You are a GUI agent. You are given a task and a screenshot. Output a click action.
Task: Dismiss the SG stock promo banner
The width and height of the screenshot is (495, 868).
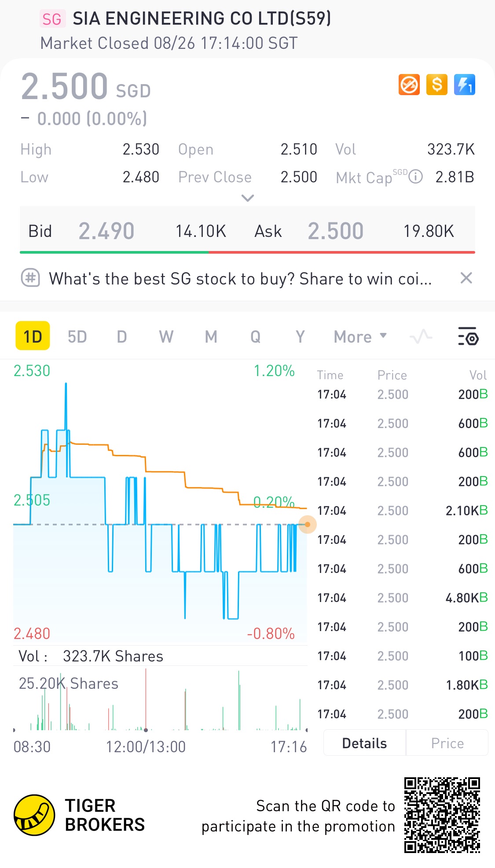click(x=466, y=278)
